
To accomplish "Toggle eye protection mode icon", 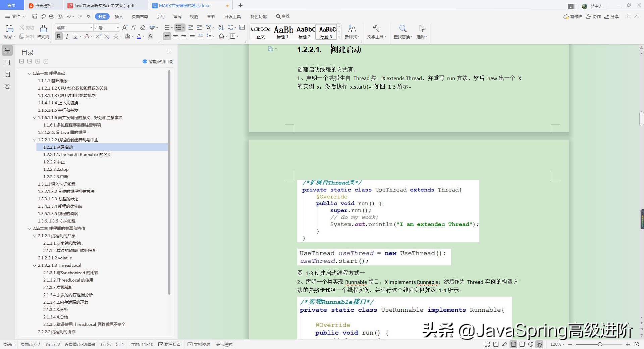I will tap(539, 344).
